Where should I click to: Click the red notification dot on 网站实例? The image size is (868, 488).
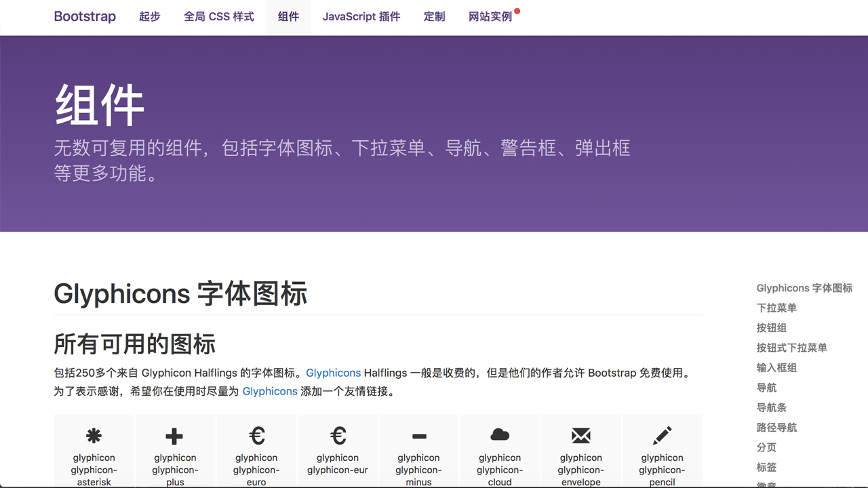pyautogui.click(x=517, y=12)
